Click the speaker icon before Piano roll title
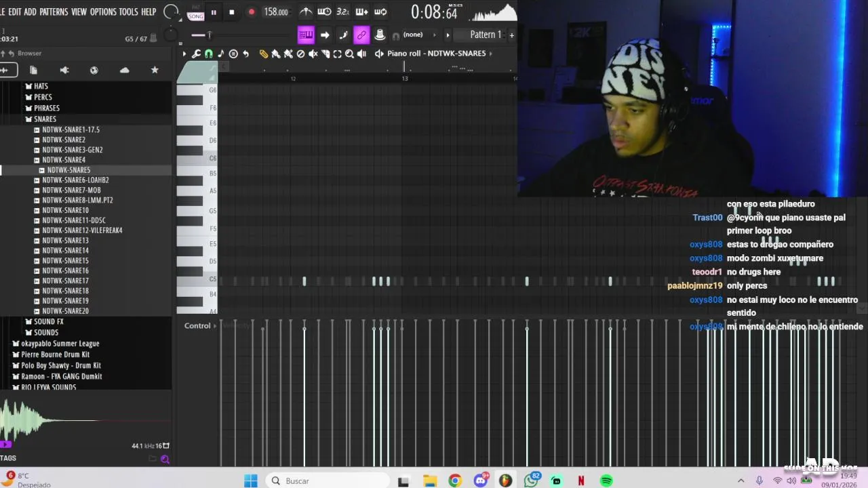 tap(379, 54)
